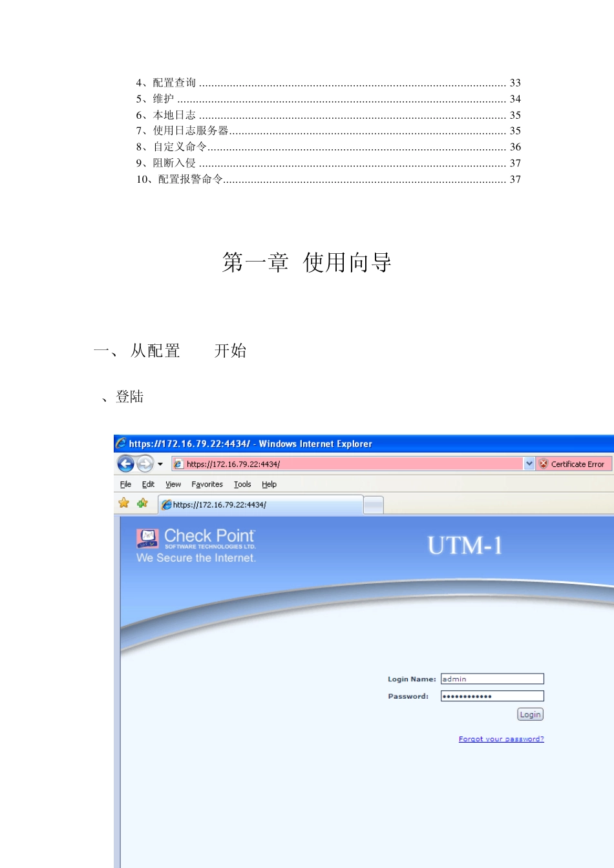The image size is (614, 868).
Task: Click the IE Back arrow button
Action: (x=125, y=464)
